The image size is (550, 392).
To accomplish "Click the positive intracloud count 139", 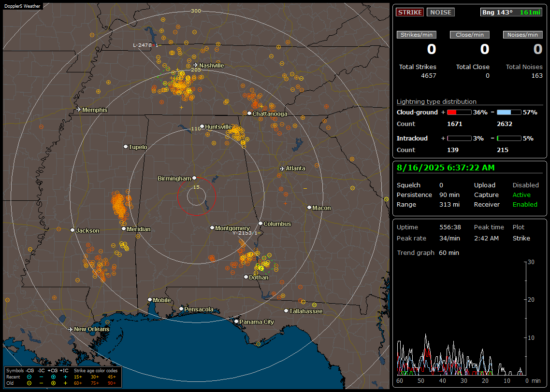I will 453,150.
